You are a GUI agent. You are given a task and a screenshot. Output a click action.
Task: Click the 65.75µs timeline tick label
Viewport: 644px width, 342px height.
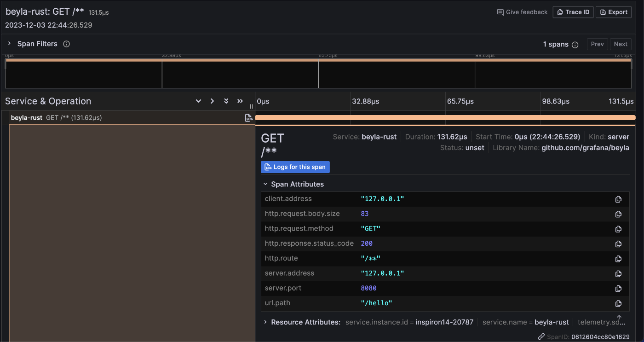point(460,101)
